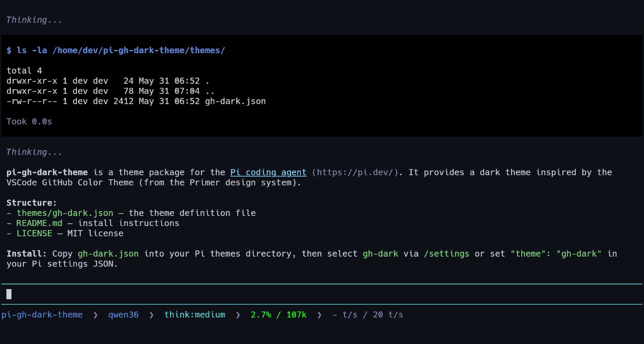Click the first 'Thinking...' label at top
Screen dimensions: 644x344
(34, 20)
